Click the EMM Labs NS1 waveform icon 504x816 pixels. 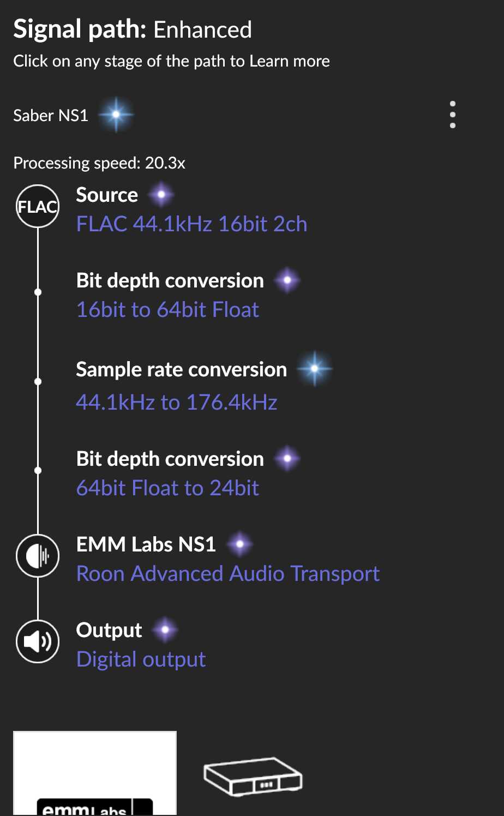click(x=38, y=556)
